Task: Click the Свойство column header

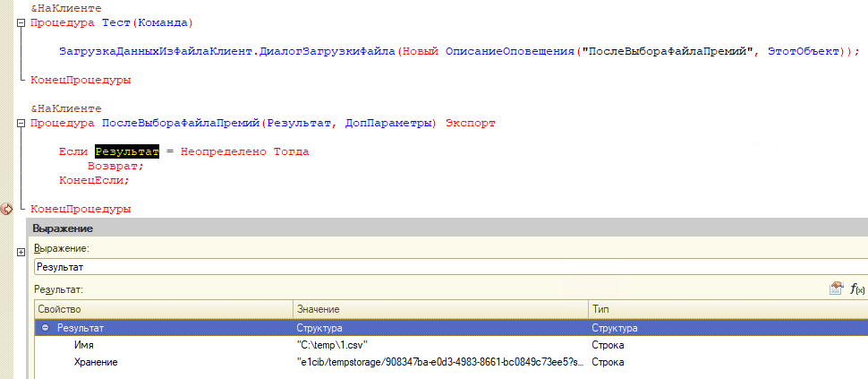Action: [x=161, y=309]
